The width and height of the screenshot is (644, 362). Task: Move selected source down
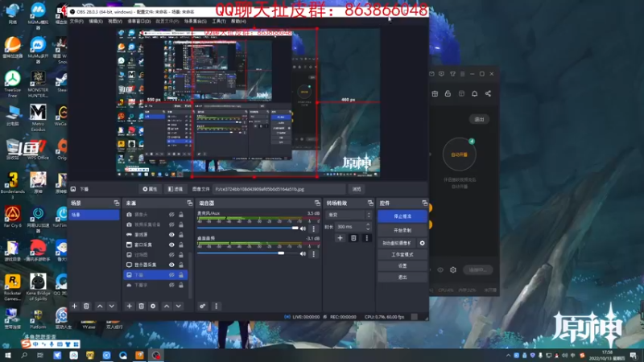[179, 306]
